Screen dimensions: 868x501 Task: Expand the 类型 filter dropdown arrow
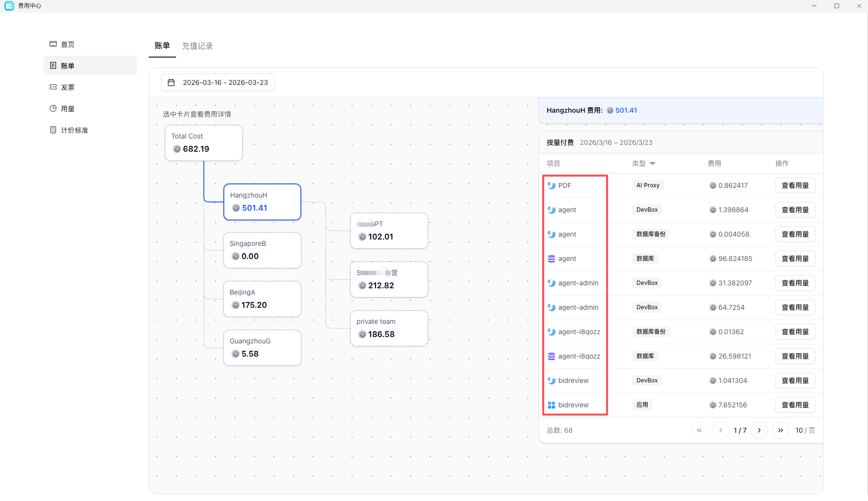coord(652,163)
